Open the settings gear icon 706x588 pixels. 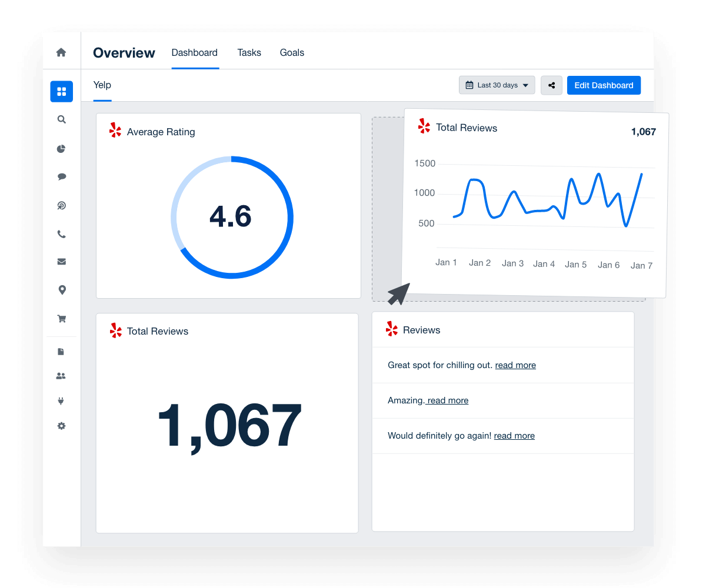61,426
